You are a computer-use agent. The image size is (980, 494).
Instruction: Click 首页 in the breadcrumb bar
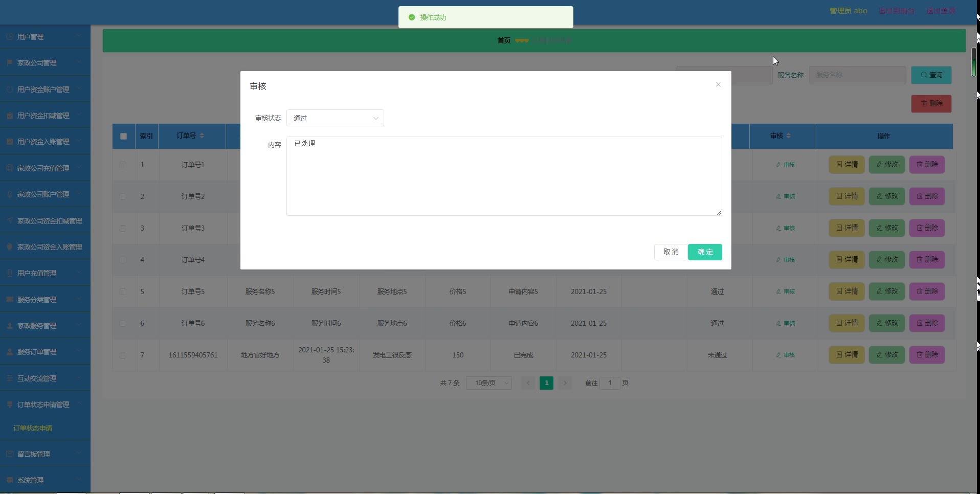[504, 40]
